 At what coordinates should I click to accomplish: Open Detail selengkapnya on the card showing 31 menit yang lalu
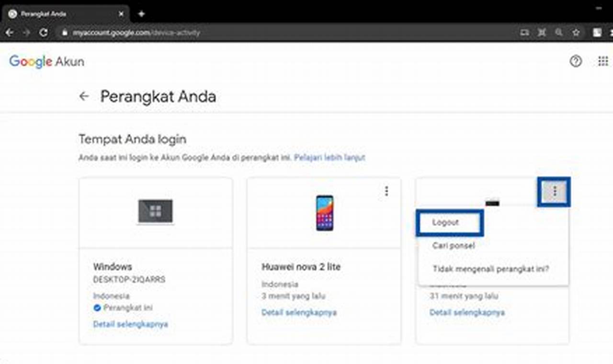467,312
